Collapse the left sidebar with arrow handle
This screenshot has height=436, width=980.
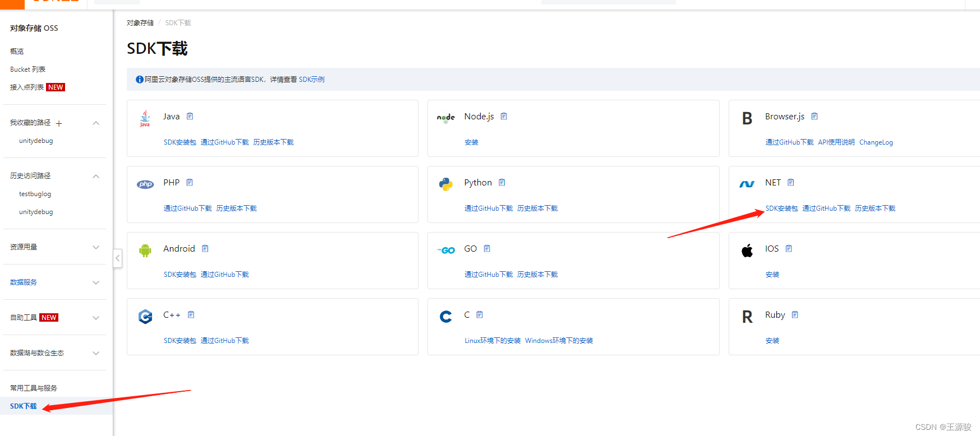click(117, 258)
